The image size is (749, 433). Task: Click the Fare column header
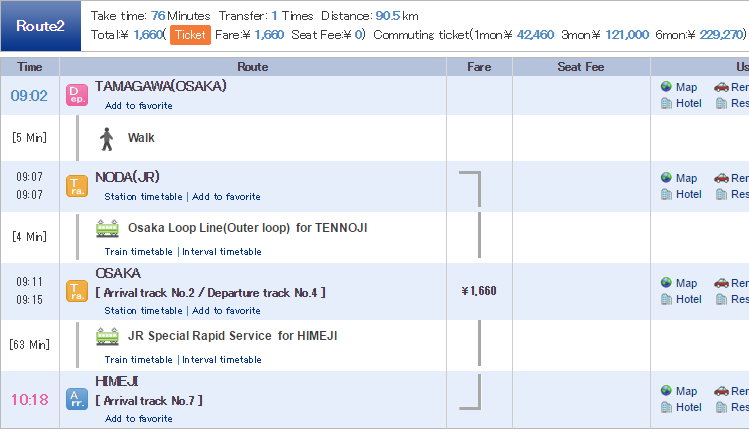(x=479, y=67)
